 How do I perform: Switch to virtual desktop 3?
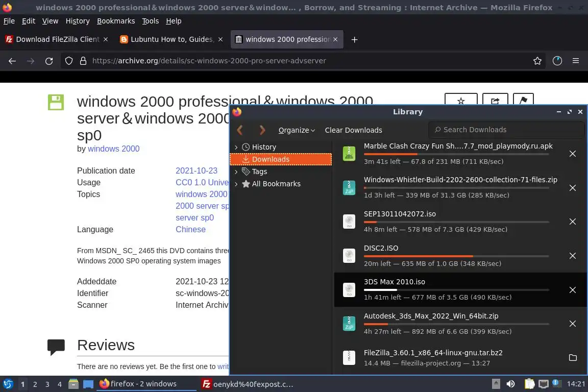pos(47,384)
